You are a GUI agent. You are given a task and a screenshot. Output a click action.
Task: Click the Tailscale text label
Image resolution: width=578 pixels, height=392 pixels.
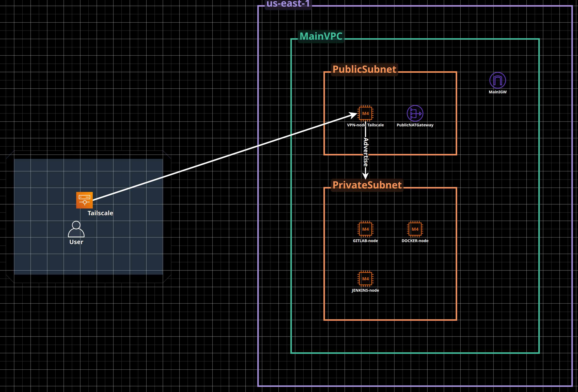pyautogui.click(x=100, y=213)
